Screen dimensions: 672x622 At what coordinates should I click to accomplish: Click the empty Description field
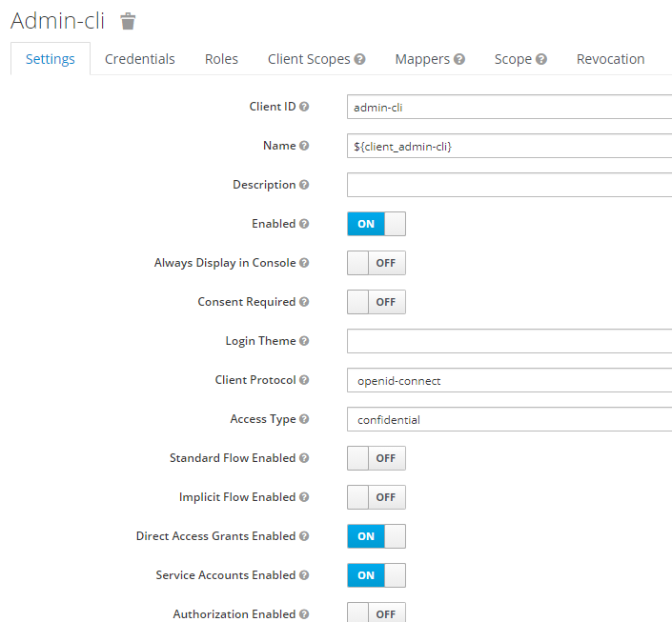510,185
